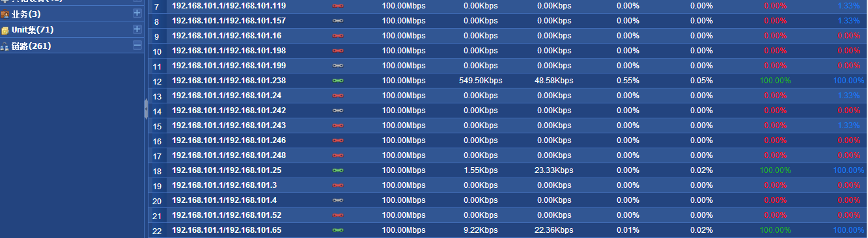This screenshot has height=238, width=868.
Task: Click the briefcase icon beside 业务(3)
Action: pos(5,14)
